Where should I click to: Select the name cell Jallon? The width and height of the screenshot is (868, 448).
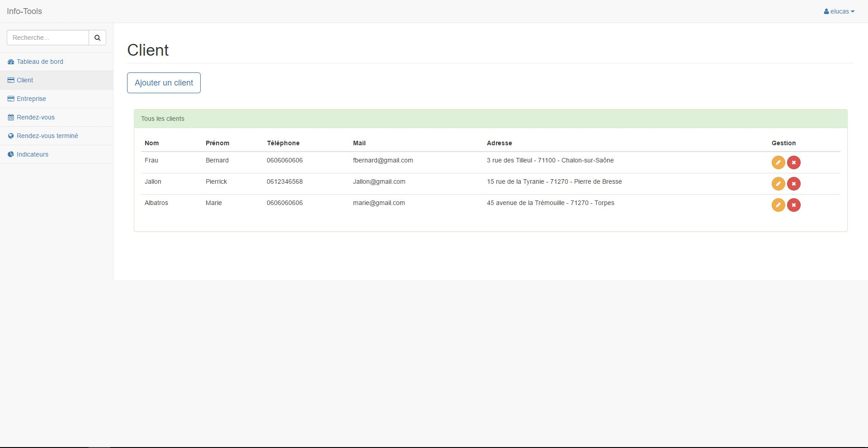click(153, 181)
